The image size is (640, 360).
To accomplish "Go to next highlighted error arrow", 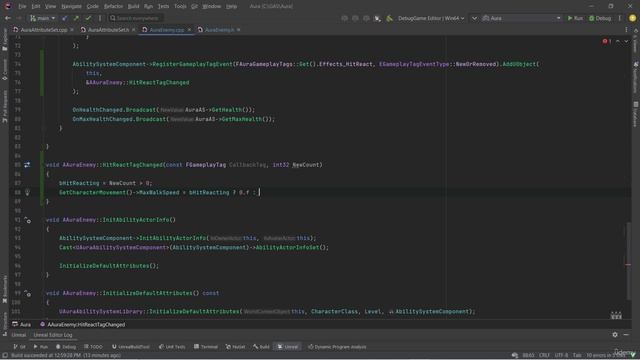I will pyautogui.click(x=626, y=41).
